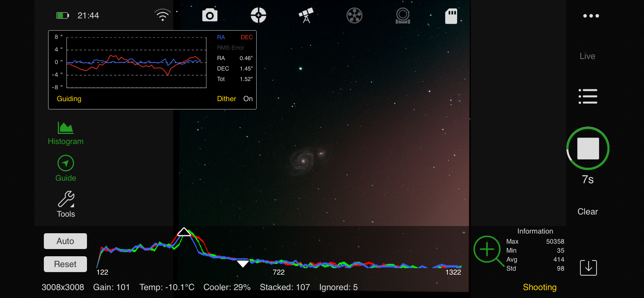The image size is (644, 298).
Task: Tap the Avg 414 information value
Action: [558, 259]
